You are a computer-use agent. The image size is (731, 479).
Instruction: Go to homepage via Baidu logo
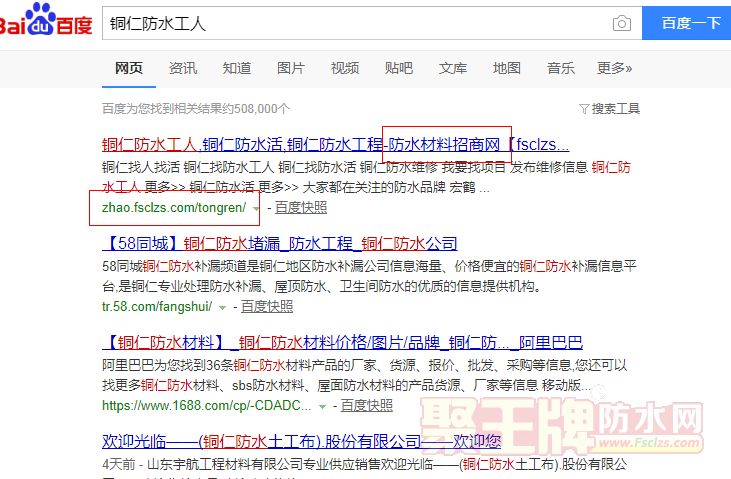click(x=46, y=20)
